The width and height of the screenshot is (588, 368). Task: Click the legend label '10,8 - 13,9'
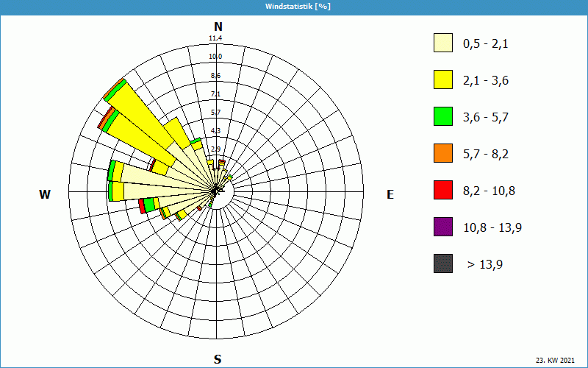tap(492, 228)
